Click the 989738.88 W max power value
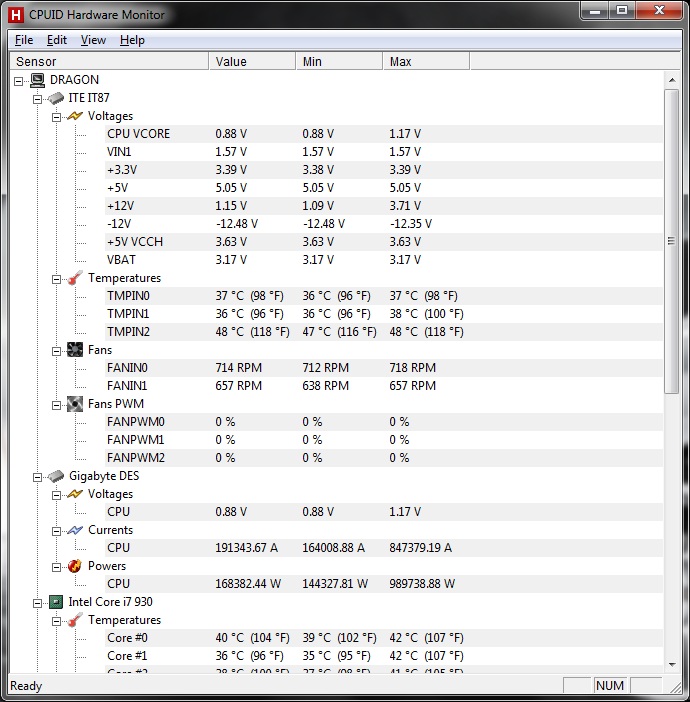The height and width of the screenshot is (702, 690). point(422,584)
